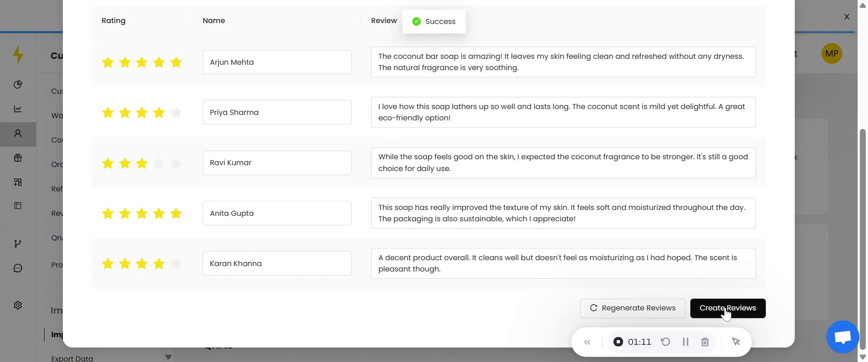Restart the recording with the rewind icon
Screen dimensions: 868x362
point(665,342)
